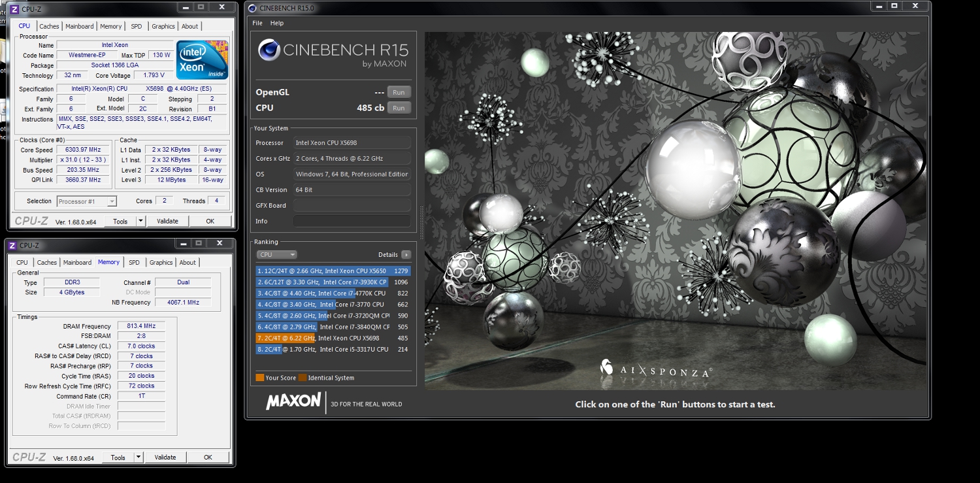Click the GFX Board field
980x483 pixels.
tap(352, 205)
